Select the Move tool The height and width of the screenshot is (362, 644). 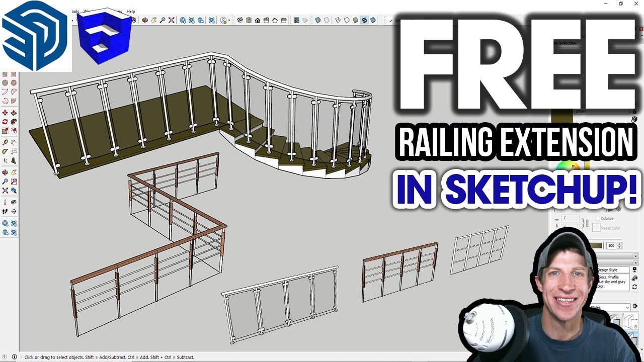[5, 113]
